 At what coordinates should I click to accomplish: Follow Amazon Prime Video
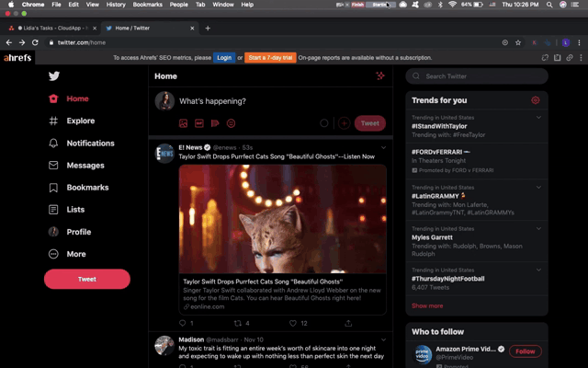click(x=526, y=351)
